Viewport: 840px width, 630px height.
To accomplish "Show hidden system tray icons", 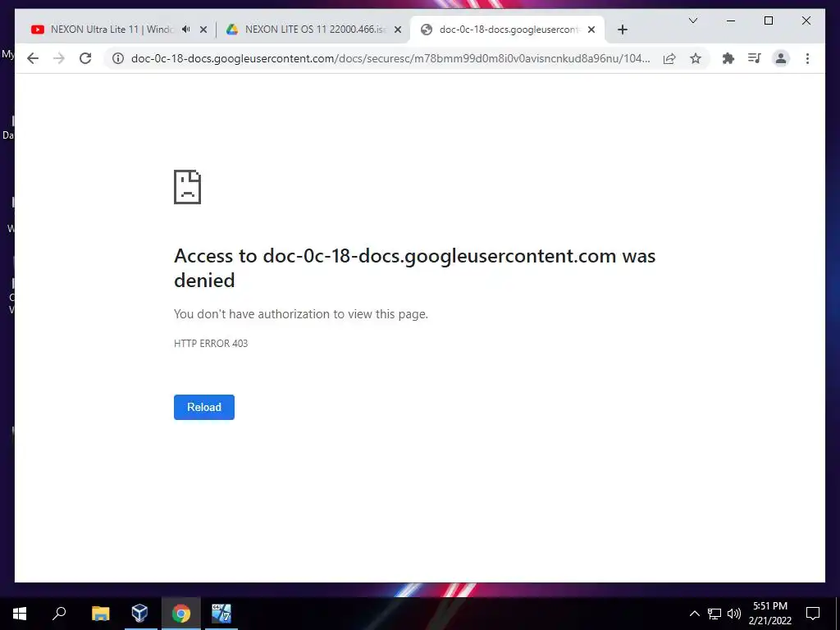I will 694,614.
